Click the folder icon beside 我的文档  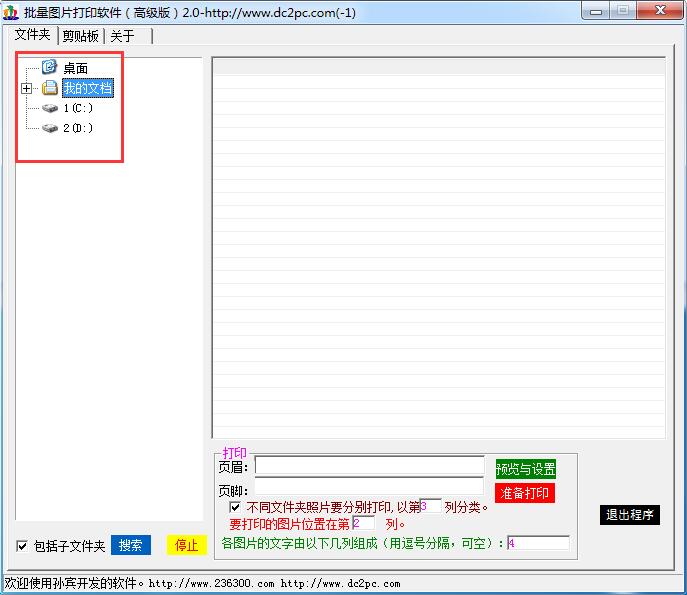click(50, 88)
